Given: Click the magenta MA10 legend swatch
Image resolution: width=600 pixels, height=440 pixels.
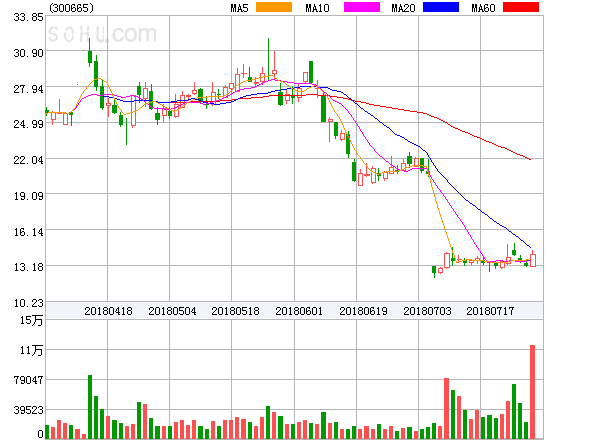Looking at the screenshot, I should [x=362, y=7].
